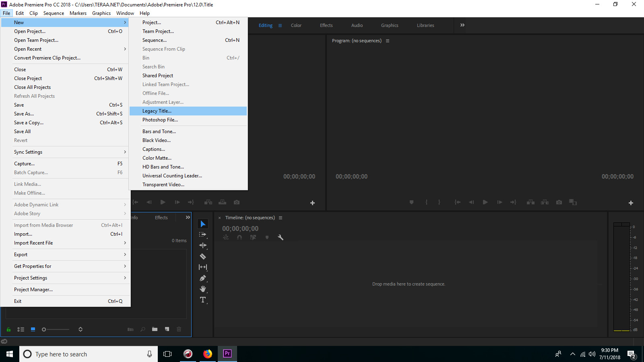Select the Razor tool
This screenshot has height=362, width=644.
point(203,256)
